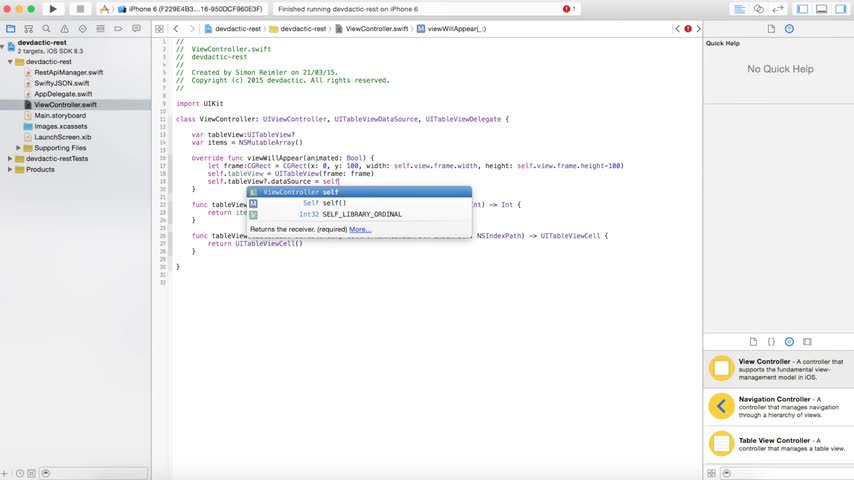Viewport: 854px width, 480px height.
Task: Choose SELF_LIBRARY_ORDINAL autocomplete suggestion
Action: point(359,214)
